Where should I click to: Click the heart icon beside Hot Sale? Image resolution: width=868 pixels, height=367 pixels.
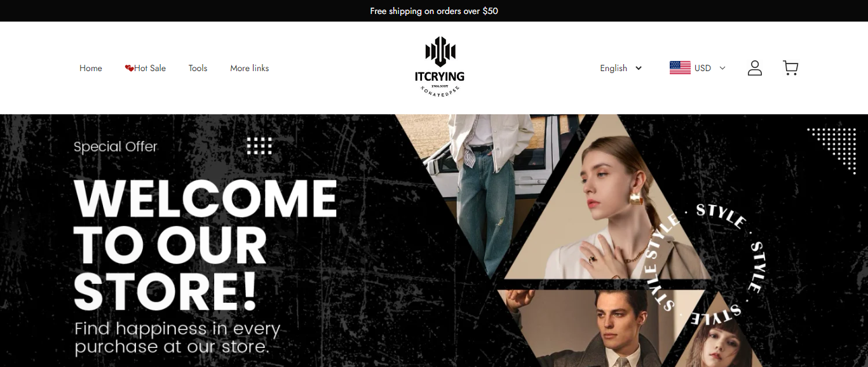(x=129, y=68)
